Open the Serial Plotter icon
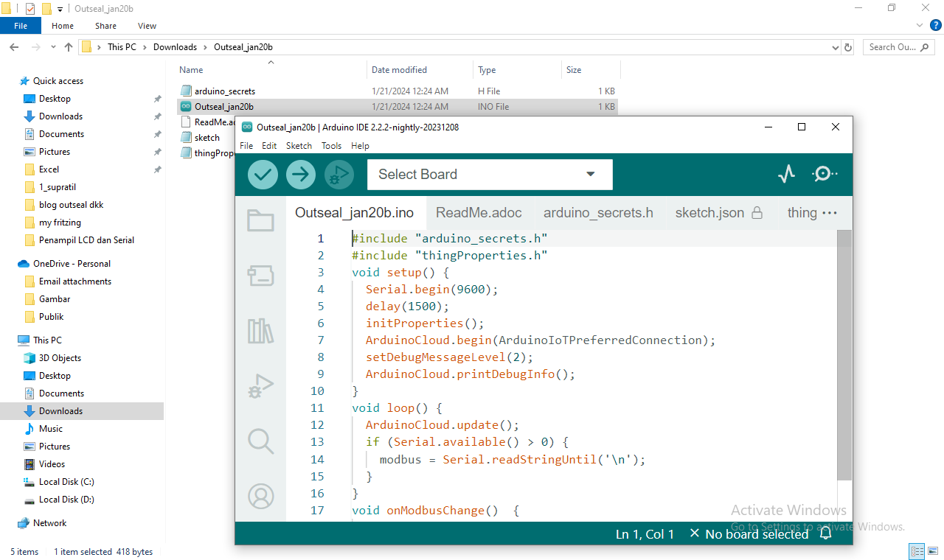Screen dimensions: 944x560 click(x=787, y=174)
